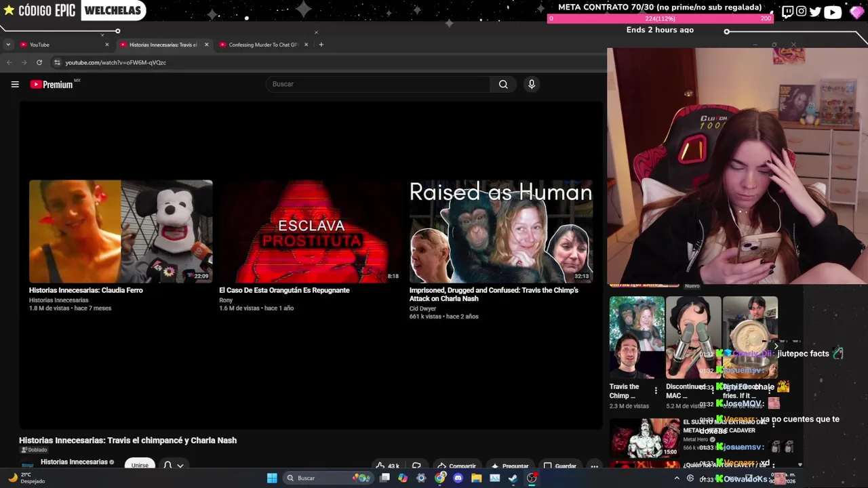
Task: Open YouTube icon in stream overlay
Action: pos(833,12)
